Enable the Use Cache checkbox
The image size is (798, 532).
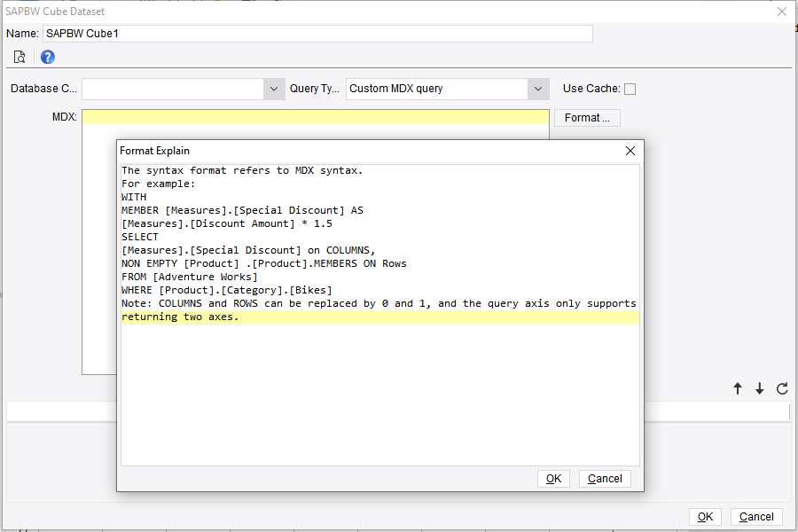[630, 89]
